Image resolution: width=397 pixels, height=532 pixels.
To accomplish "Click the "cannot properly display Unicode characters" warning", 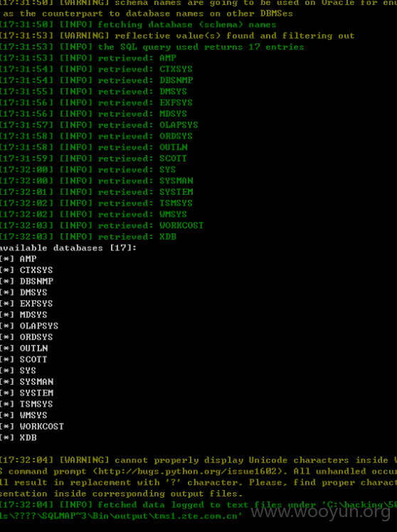I will coord(198,460).
